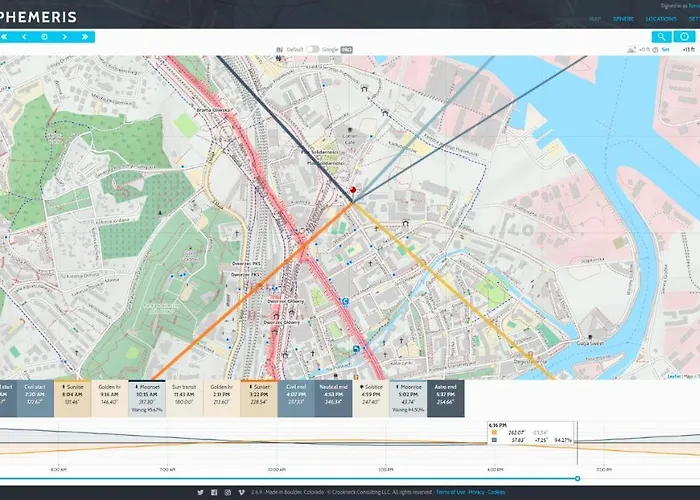Reset to current time with clock button
Image resolution: width=700 pixels, height=500 pixels.
[x=44, y=37]
